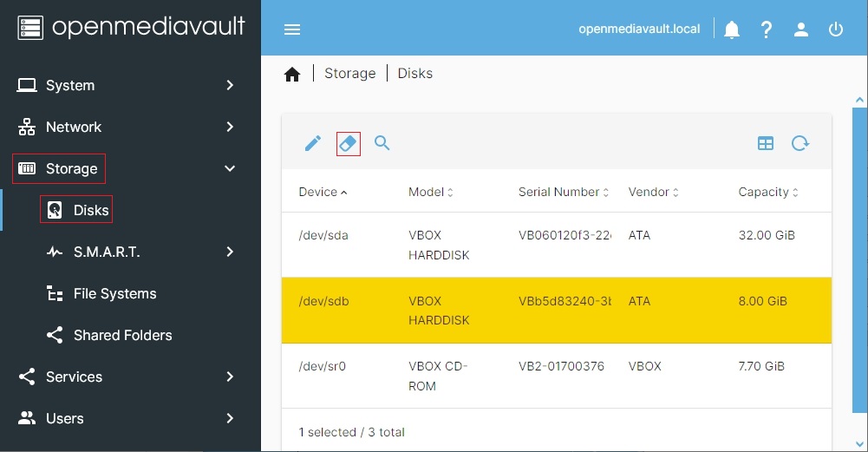Open Shared Folders page
The image size is (868, 452).
point(122,335)
